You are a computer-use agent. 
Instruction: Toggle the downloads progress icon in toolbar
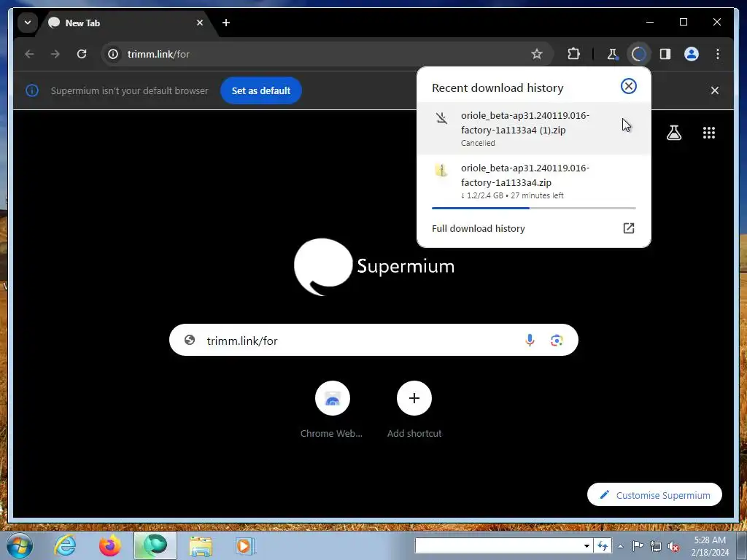coord(639,54)
